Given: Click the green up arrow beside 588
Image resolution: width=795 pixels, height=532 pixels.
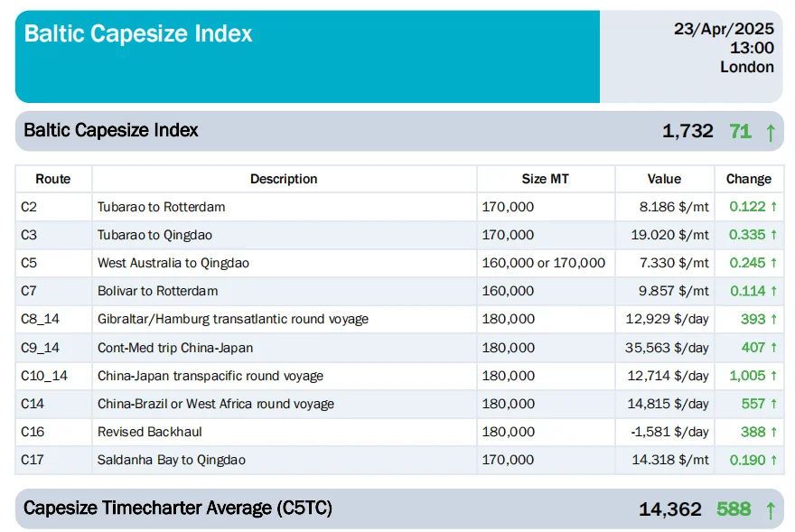Looking at the screenshot, I should 770,510.
